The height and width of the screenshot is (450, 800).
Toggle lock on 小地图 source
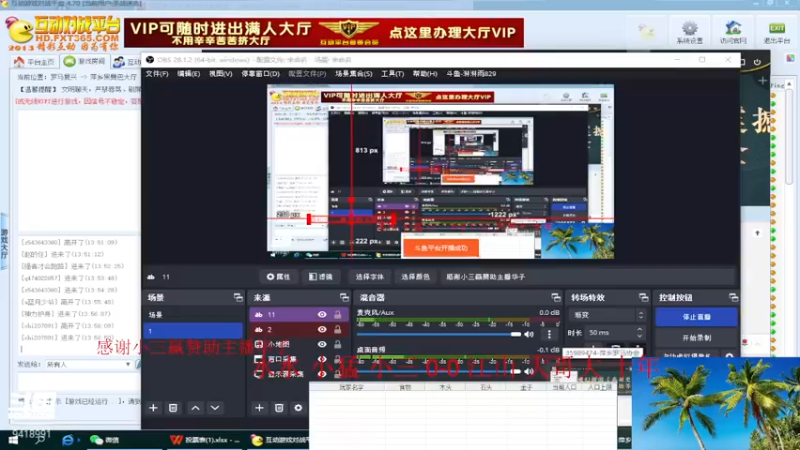[x=337, y=344]
